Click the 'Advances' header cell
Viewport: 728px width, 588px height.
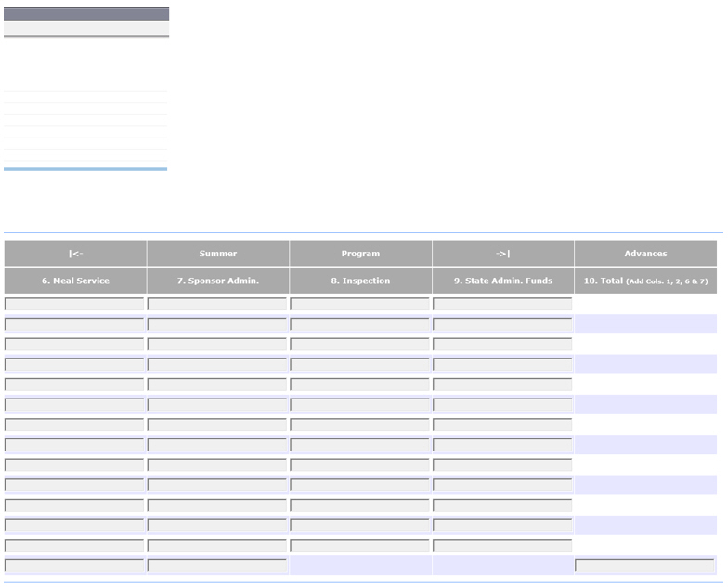coord(645,253)
